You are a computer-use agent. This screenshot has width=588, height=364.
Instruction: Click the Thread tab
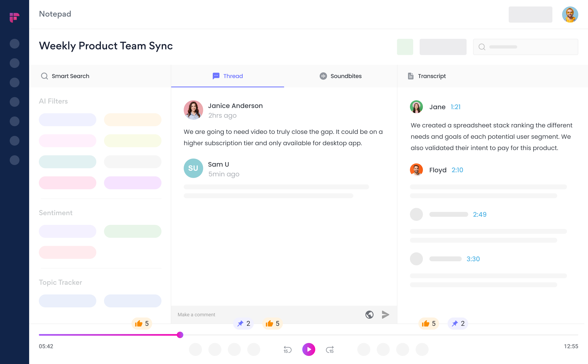point(227,76)
